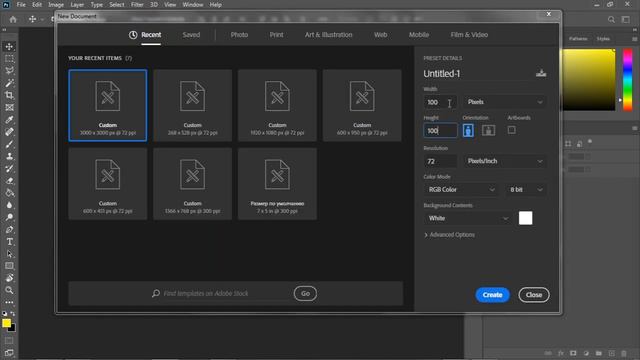The image size is (640, 360).
Task: Select the Crop tool
Action: (x=9, y=96)
